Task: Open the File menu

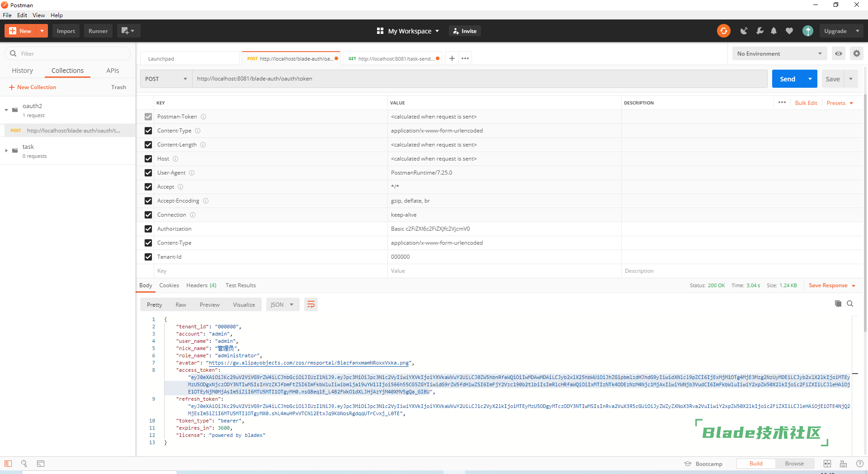Action: pyautogui.click(x=7, y=15)
